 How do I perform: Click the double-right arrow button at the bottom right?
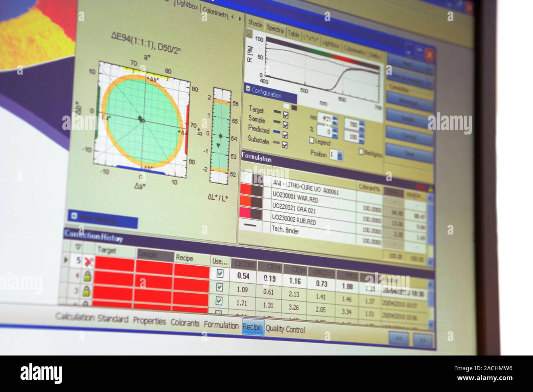coord(424,341)
